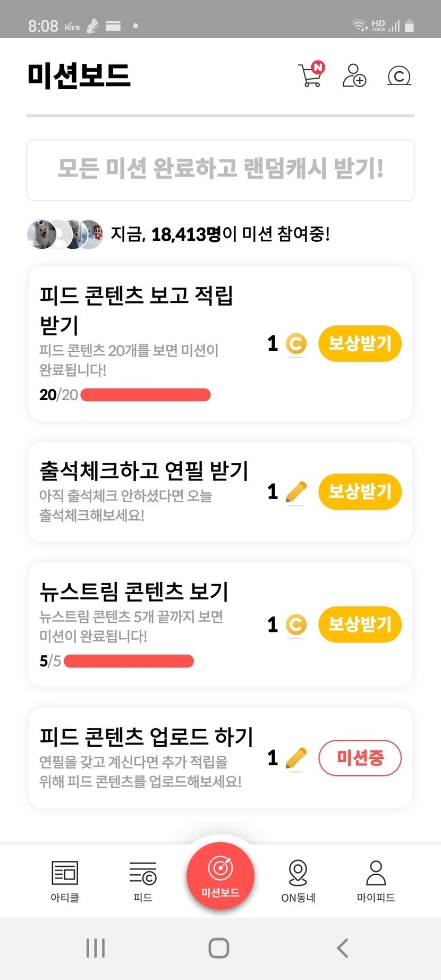Open the cash coin icon in header
441x980 pixels.
click(x=399, y=76)
